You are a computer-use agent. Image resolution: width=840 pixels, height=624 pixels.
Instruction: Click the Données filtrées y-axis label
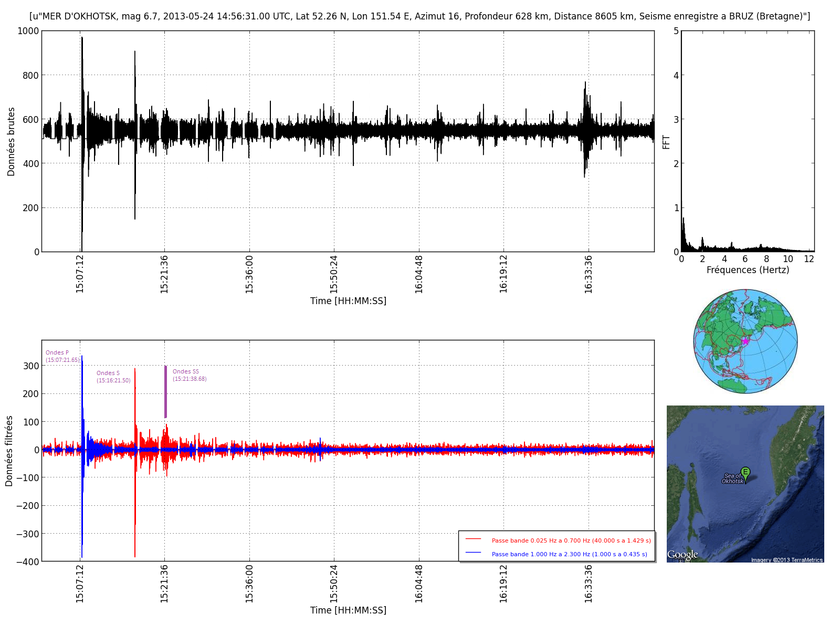tap(9, 451)
